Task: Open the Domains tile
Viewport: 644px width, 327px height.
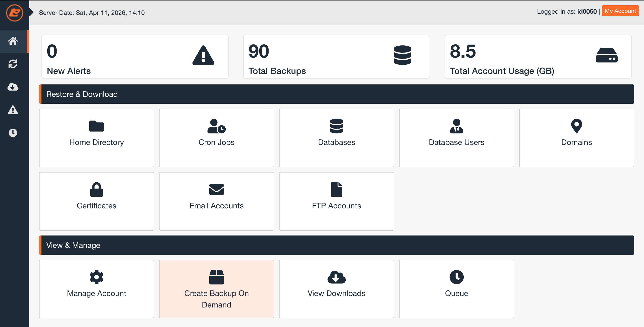Action: pyautogui.click(x=576, y=138)
